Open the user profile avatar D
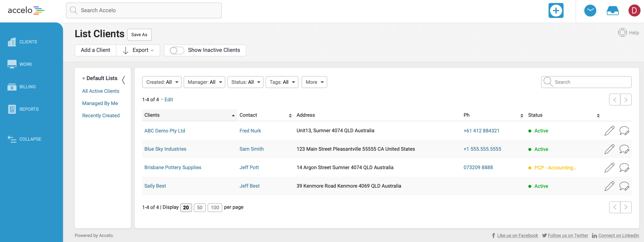 click(x=634, y=10)
